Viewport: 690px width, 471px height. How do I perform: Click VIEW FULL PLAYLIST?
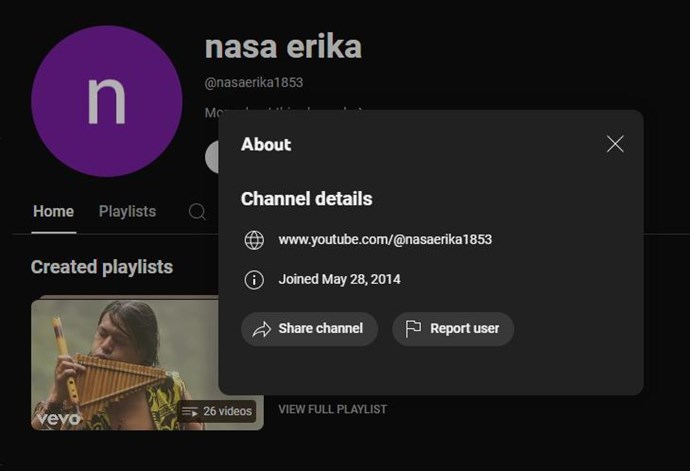click(333, 409)
